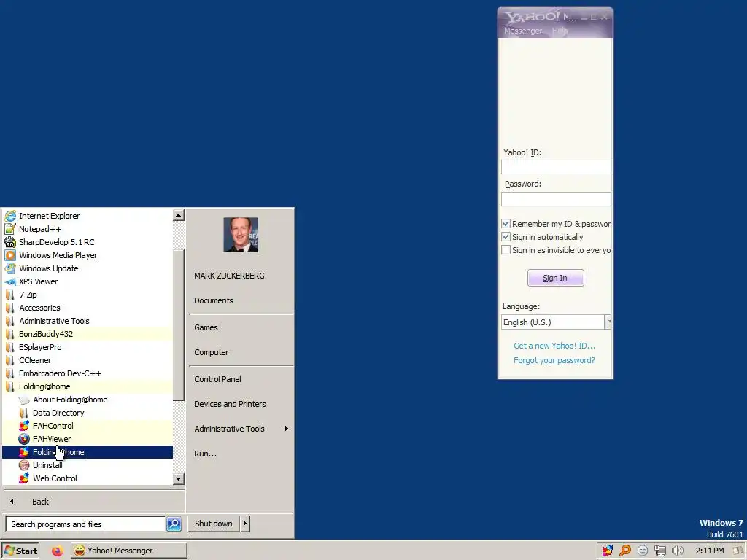Uncheck Sign in automatically
Viewport: 747px width, 560px height.
coord(506,237)
